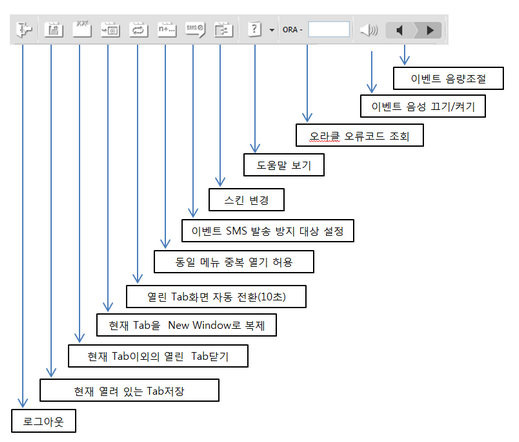Screen dimensions: 519x442
Task: Save the currently open tabs
Action: tap(54, 30)
